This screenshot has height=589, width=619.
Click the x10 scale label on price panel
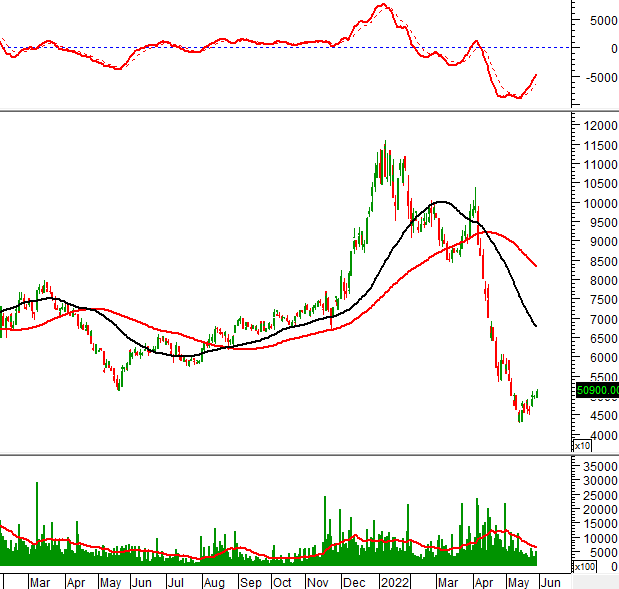(x=582, y=445)
